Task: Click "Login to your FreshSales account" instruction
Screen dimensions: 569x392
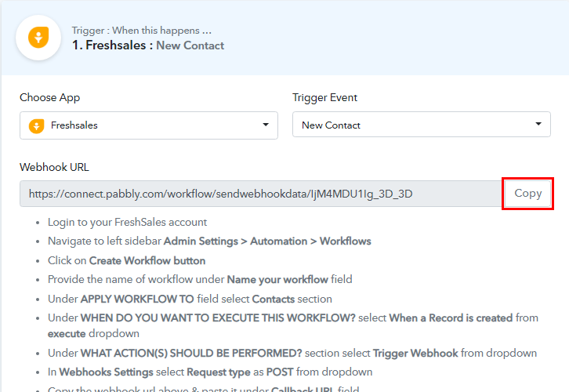Action: pos(127,223)
